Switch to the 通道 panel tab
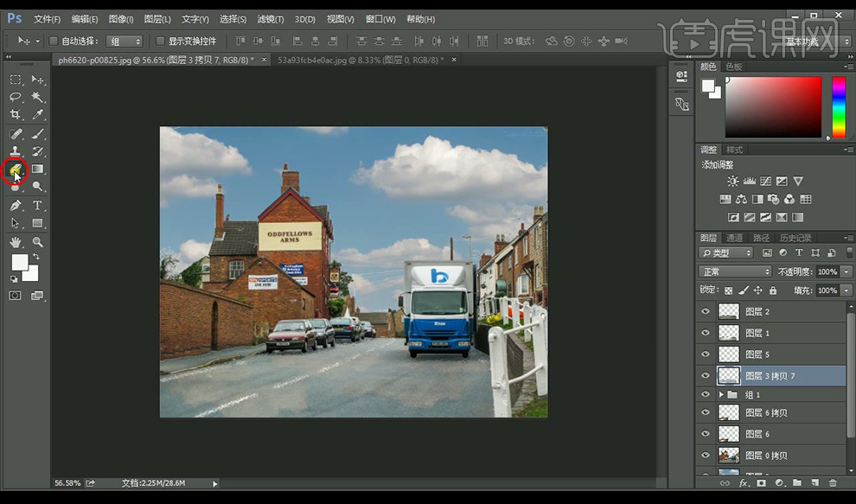 tap(734, 238)
